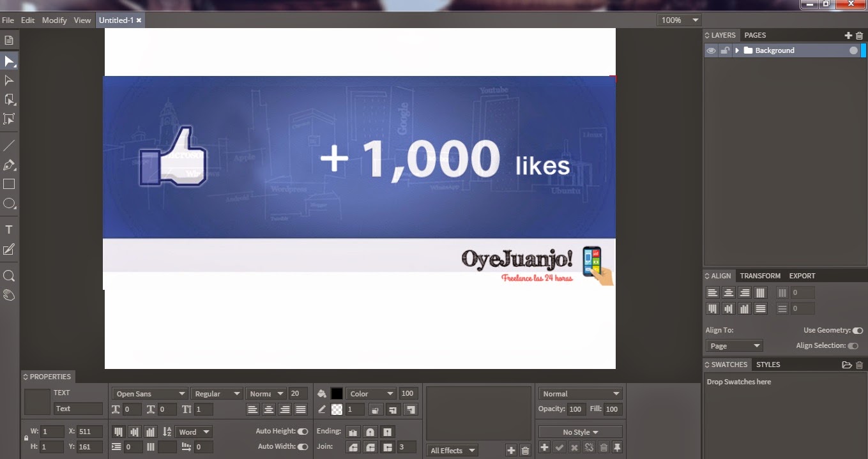The width and height of the screenshot is (868, 459).
Task: Select the Transform box tool
Action: click(x=9, y=119)
